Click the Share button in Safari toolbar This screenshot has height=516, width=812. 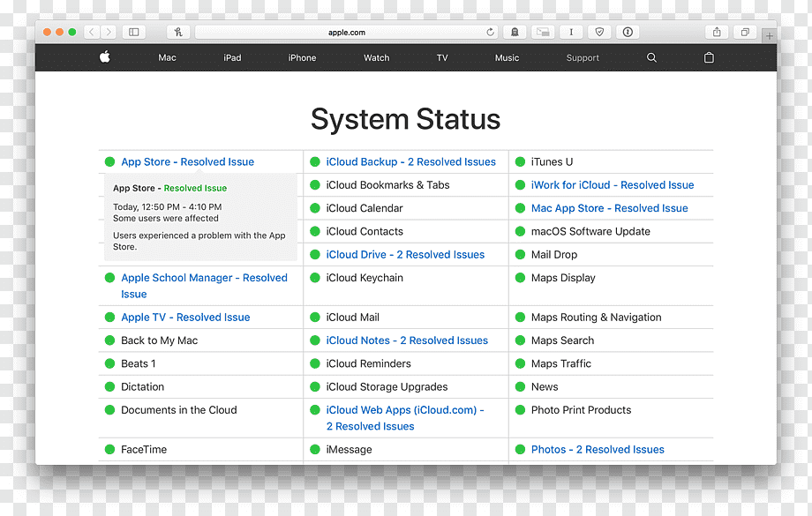pyautogui.click(x=717, y=32)
